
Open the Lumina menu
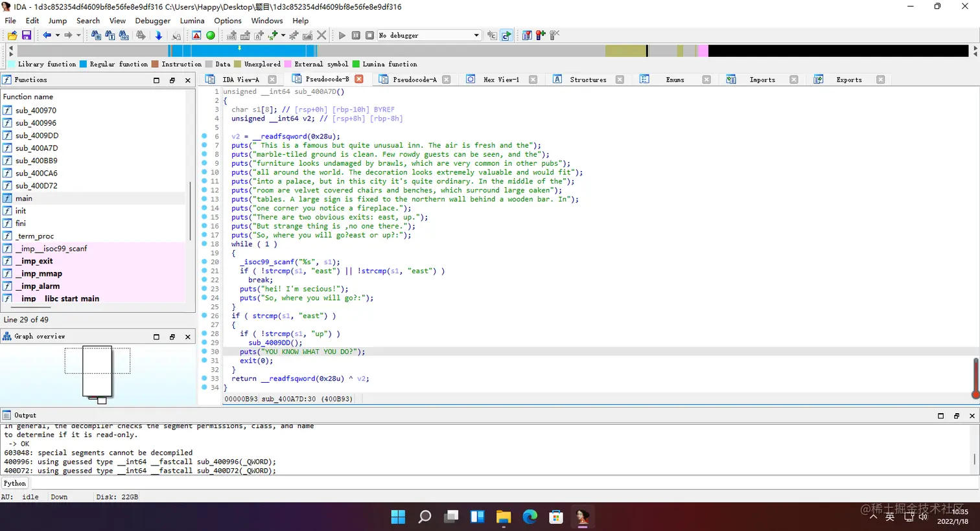[192, 21]
